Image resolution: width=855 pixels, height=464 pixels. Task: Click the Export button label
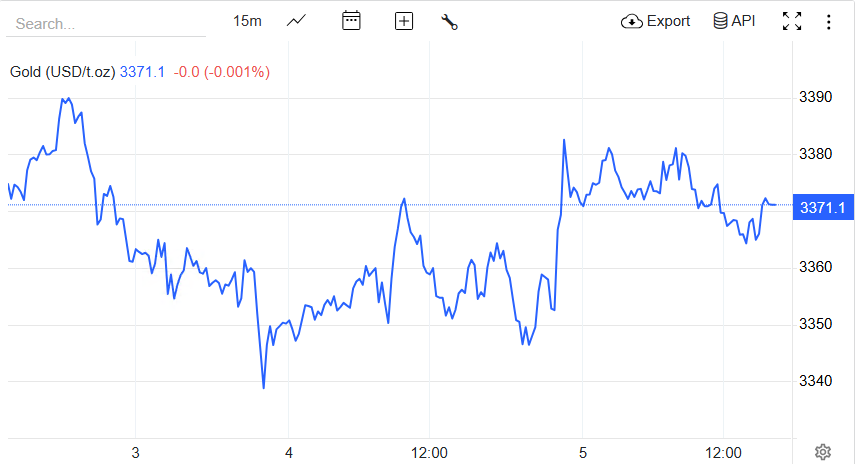668,21
